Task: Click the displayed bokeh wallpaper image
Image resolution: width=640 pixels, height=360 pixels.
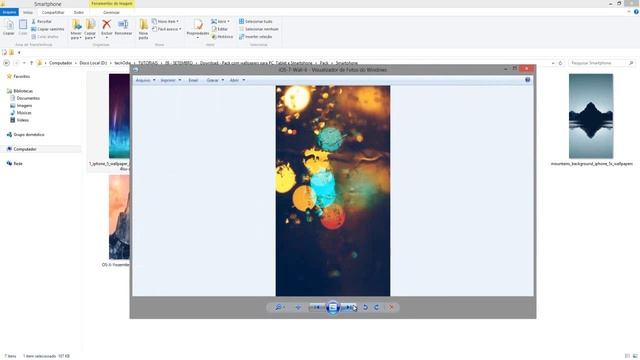Action: [x=333, y=191]
